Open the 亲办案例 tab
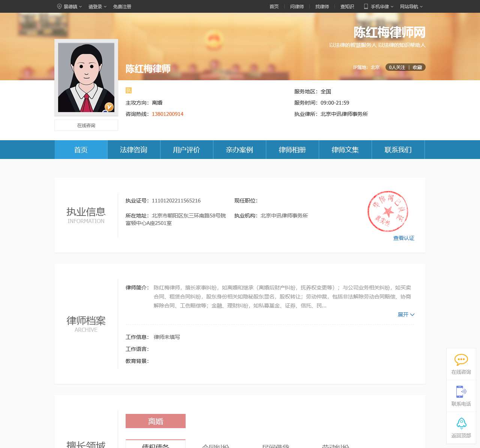Viewport: 480px width, 448px height. 239,150
